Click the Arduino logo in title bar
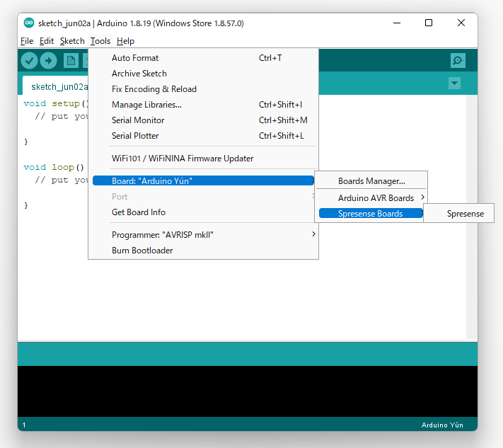Viewport: 503px width, 448px height. click(28, 23)
